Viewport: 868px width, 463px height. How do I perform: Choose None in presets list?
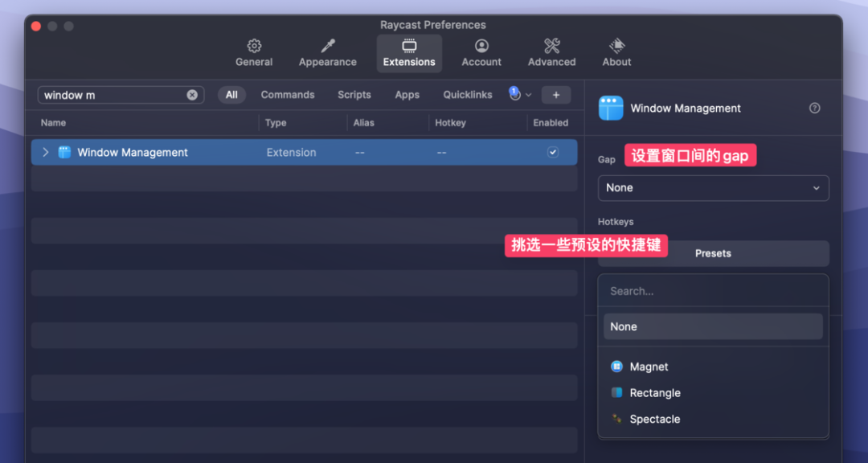click(x=713, y=326)
